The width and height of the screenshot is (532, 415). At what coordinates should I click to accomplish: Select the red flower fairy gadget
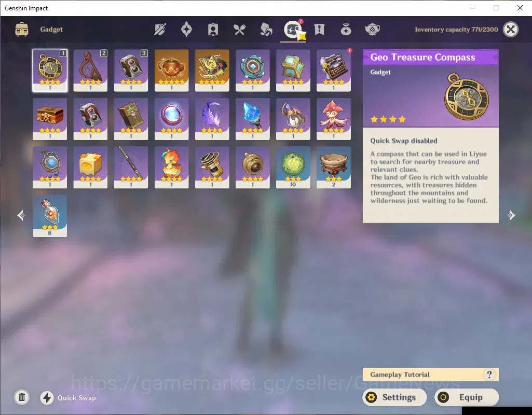[334, 119]
